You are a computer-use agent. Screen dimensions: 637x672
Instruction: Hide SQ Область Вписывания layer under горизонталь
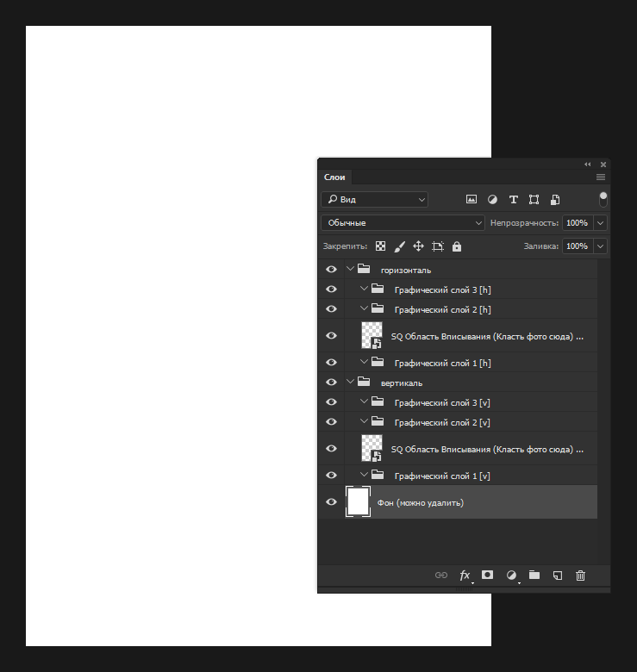[x=331, y=336]
